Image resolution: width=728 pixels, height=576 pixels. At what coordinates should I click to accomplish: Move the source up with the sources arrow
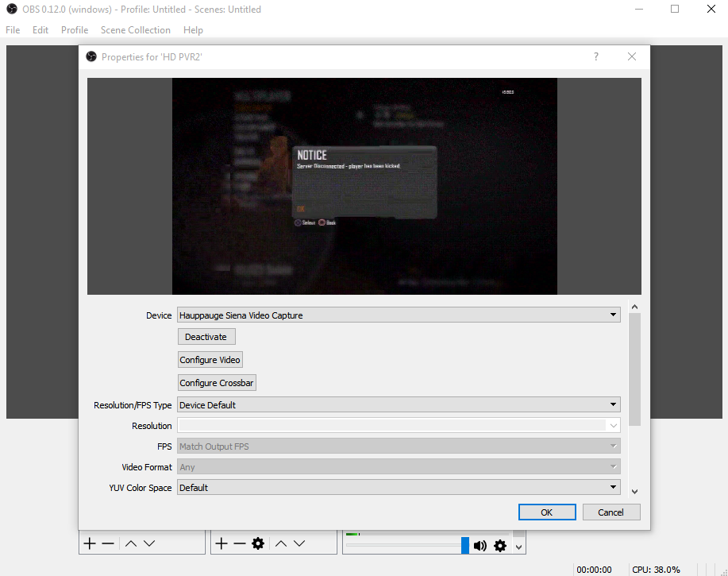281,543
